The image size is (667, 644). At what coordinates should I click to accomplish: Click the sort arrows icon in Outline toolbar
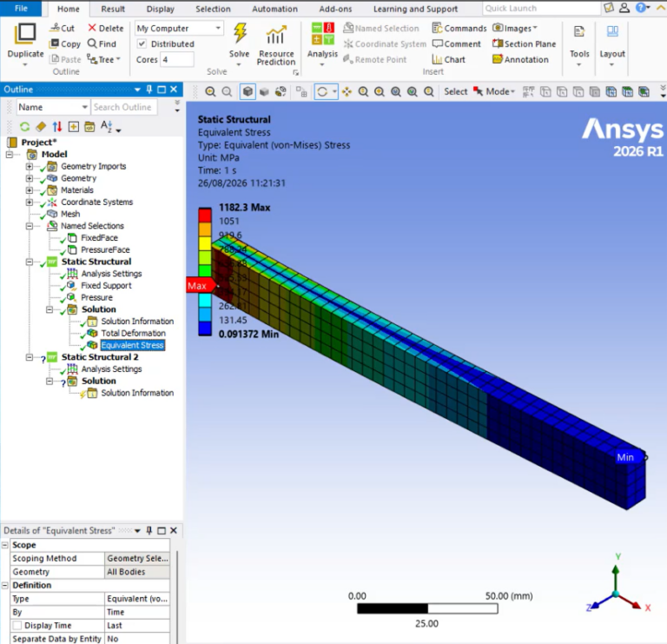tap(57, 126)
